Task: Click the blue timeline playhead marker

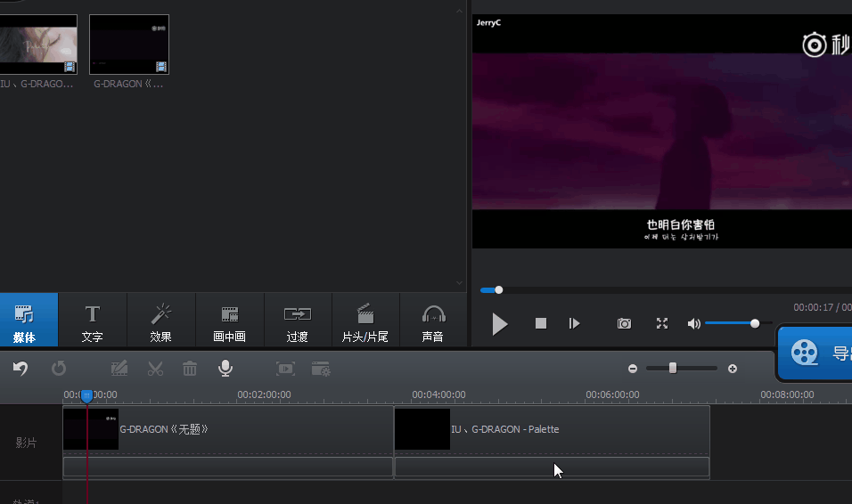Action: click(86, 396)
